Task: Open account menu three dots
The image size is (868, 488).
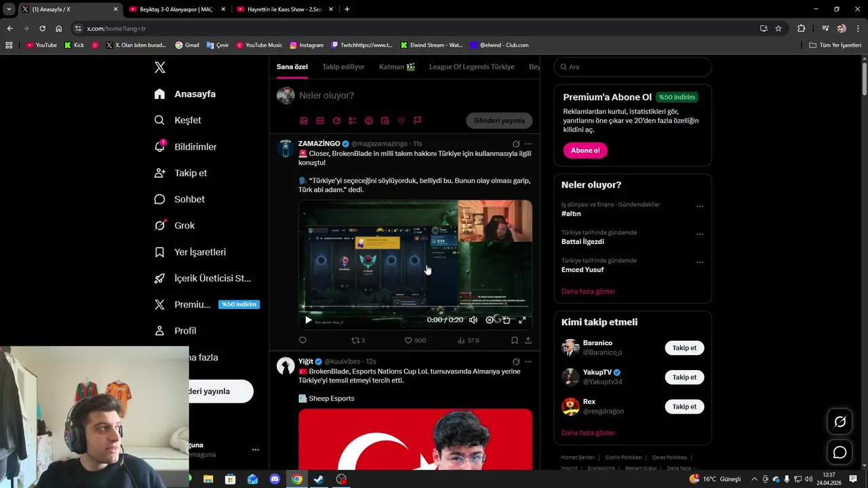Action: tap(256, 449)
